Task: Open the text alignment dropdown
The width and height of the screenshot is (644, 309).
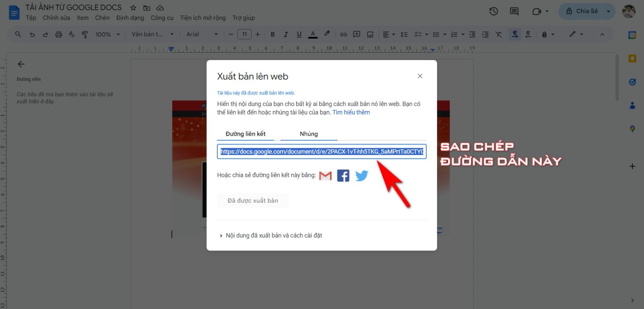Action: click(x=388, y=34)
